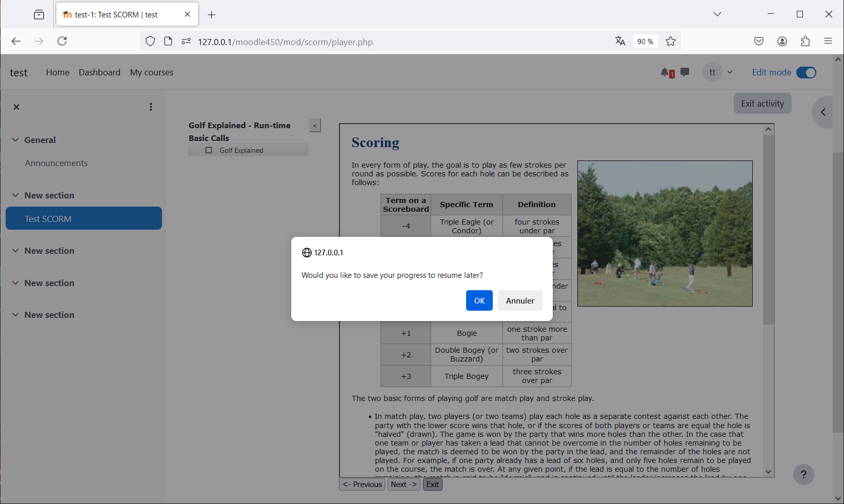Collapse the General section chevron
Image resolution: width=844 pixels, height=504 pixels.
click(x=15, y=139)
